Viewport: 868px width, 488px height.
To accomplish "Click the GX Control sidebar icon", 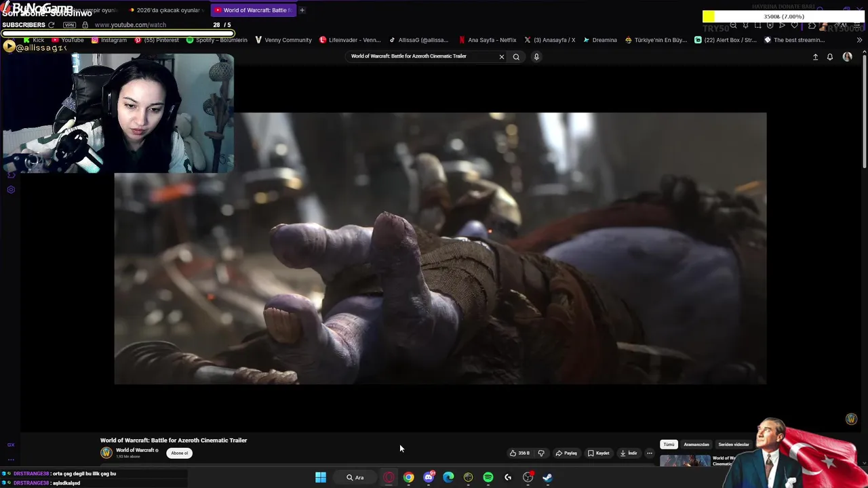I will tap(11, 445).
